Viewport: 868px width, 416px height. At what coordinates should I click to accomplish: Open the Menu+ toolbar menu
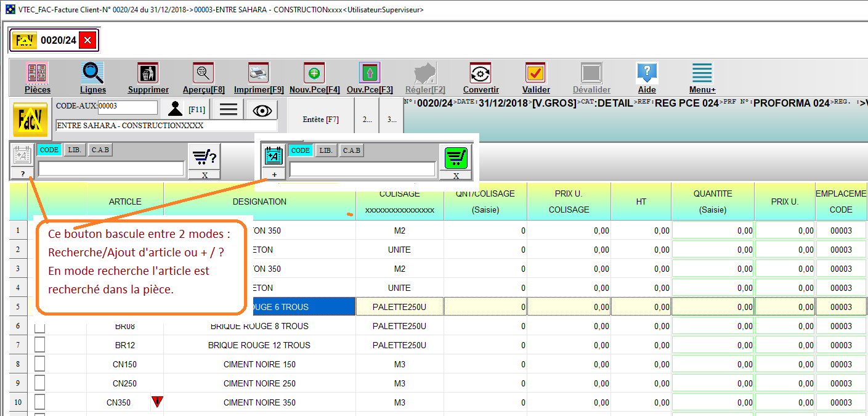(x=702, y=73)
